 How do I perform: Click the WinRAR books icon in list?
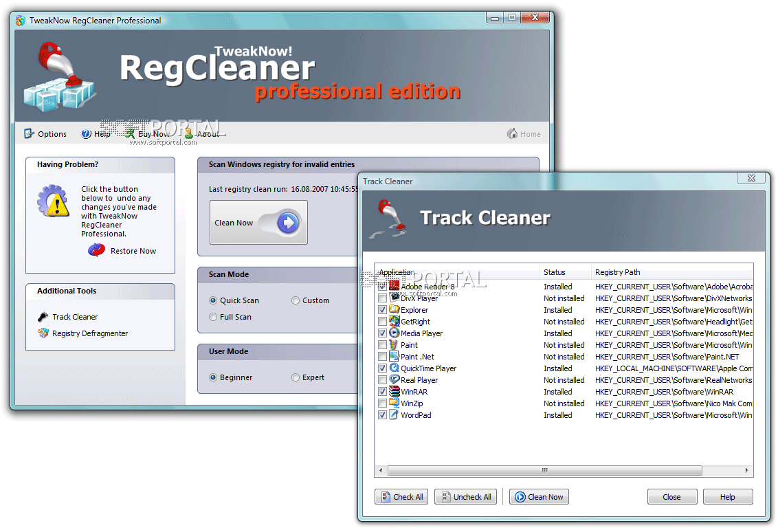point(394,391)
